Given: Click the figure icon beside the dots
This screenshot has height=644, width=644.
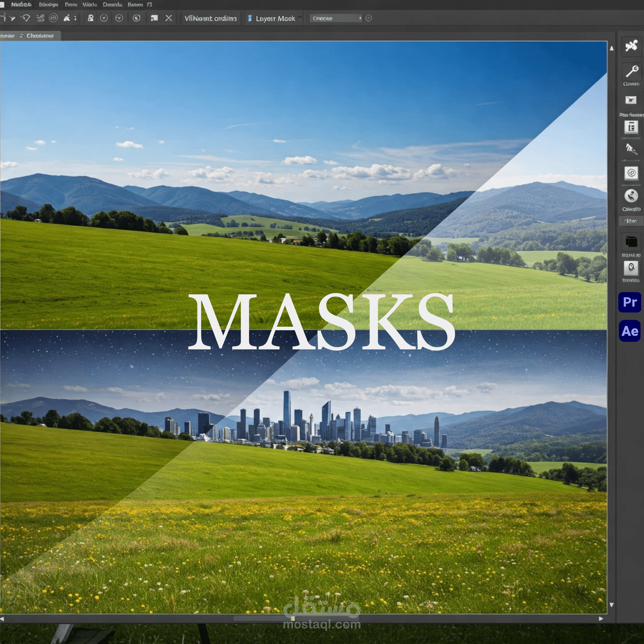Looking at the screenshot, I should [x=67, y=18].
